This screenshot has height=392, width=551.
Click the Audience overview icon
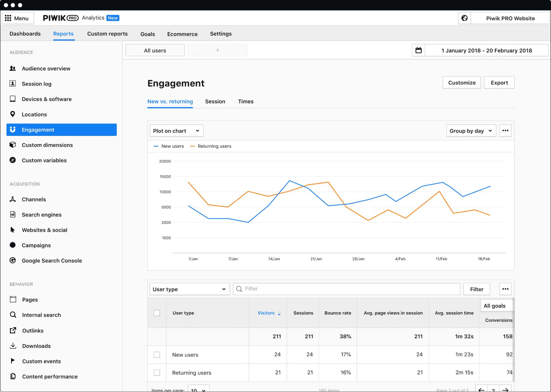coord(13,68)
